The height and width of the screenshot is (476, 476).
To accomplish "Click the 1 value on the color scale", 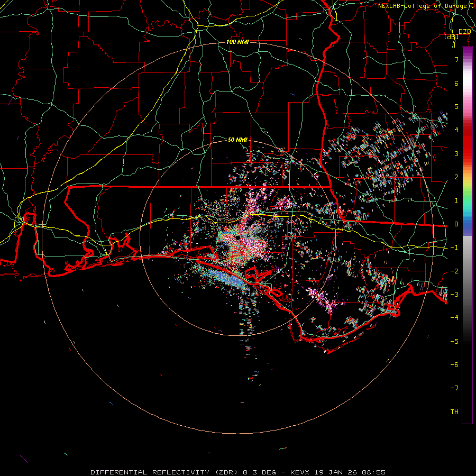I will click(x=456, y=200).
